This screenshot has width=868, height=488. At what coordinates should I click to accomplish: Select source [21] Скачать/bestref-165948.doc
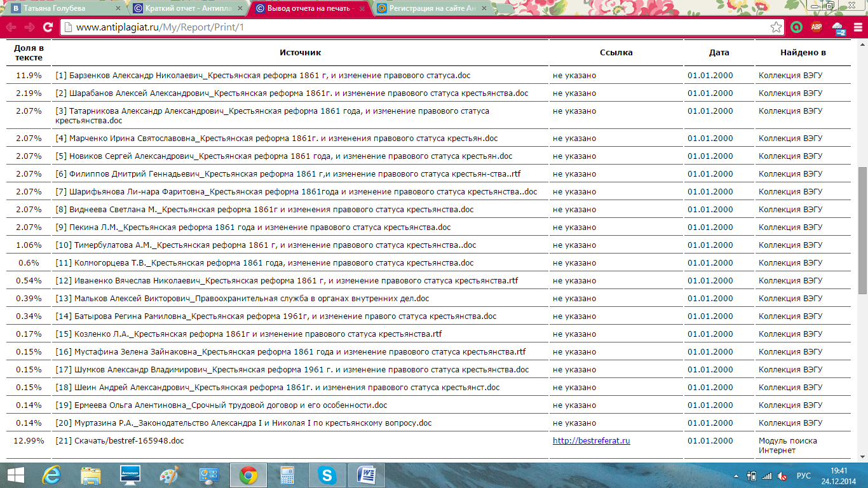coord(119,440)
